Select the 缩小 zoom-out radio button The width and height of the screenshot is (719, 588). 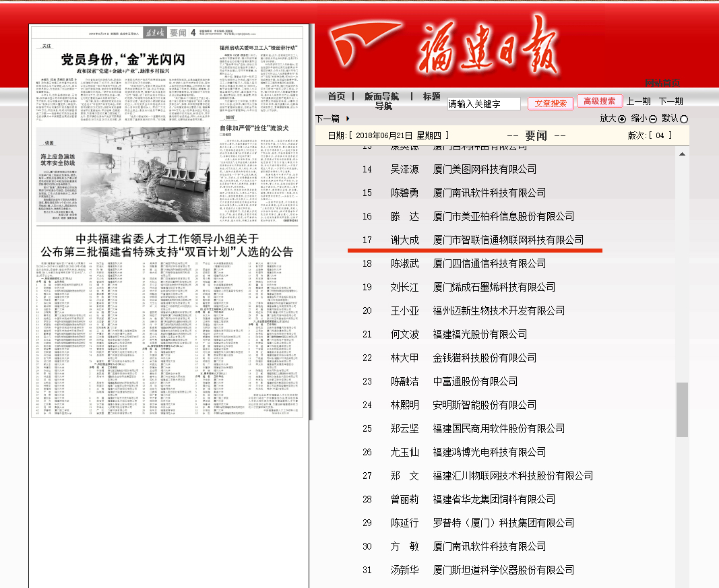pos(654,119)
